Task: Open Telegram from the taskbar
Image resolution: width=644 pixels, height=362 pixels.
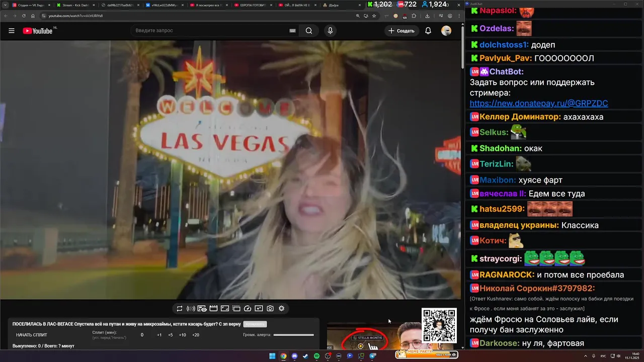Action: click(372, 356)
